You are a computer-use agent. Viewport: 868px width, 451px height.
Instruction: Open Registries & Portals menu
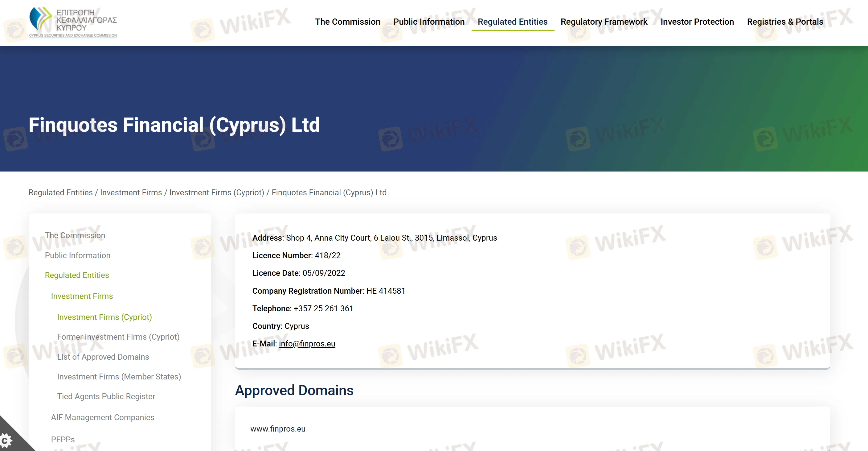click(785, 22)
